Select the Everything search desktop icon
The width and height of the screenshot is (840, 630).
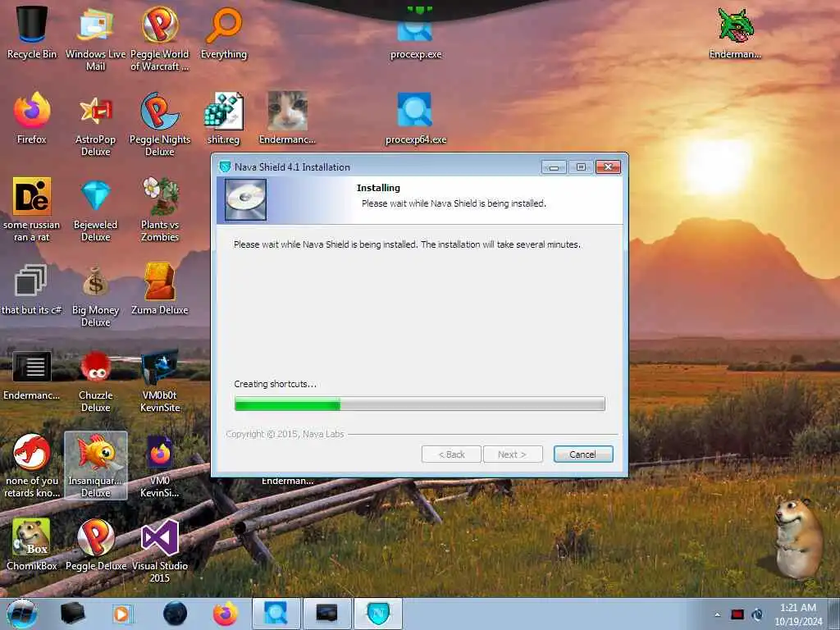[x=224, y=32]
